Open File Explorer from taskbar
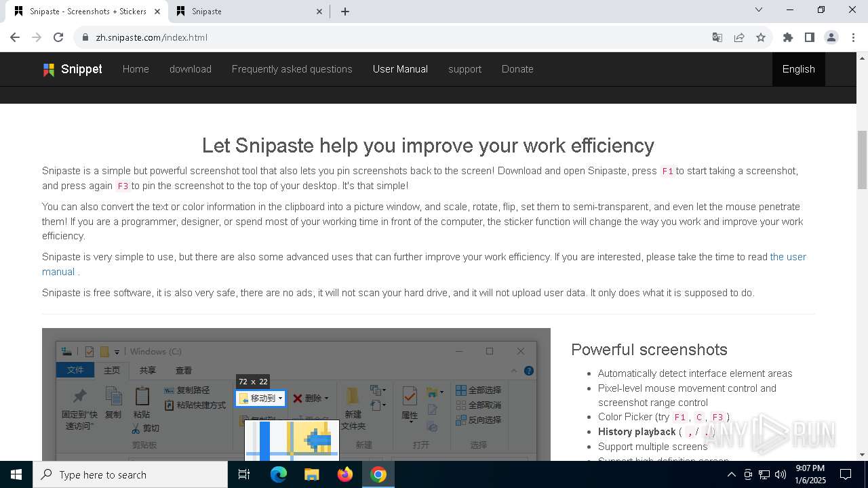Image resolution: width=868 pixels, height=488 pixels. click(x=311, y=474)
